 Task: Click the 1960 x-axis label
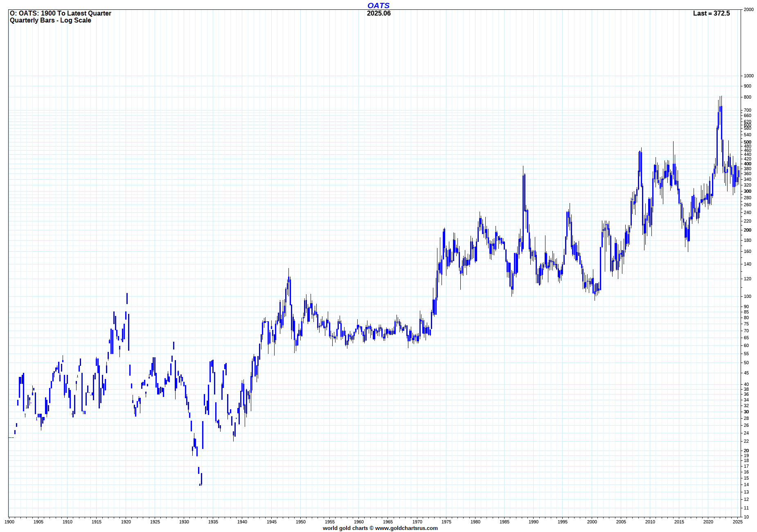tap(359, 522)
